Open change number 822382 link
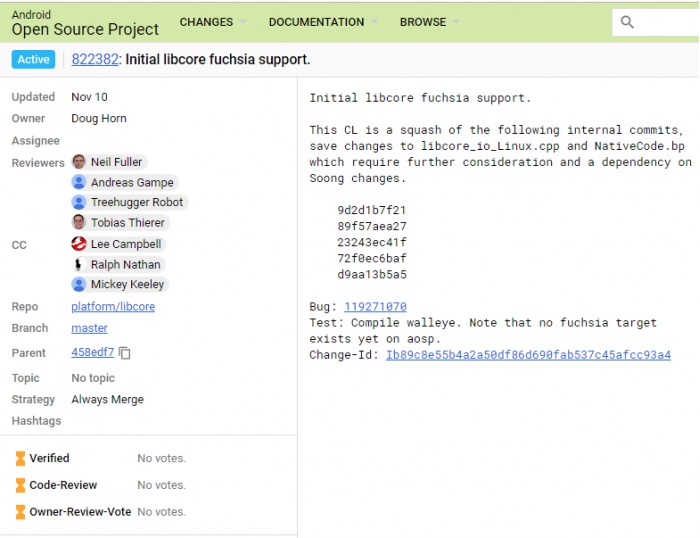 tap(95, 60)
